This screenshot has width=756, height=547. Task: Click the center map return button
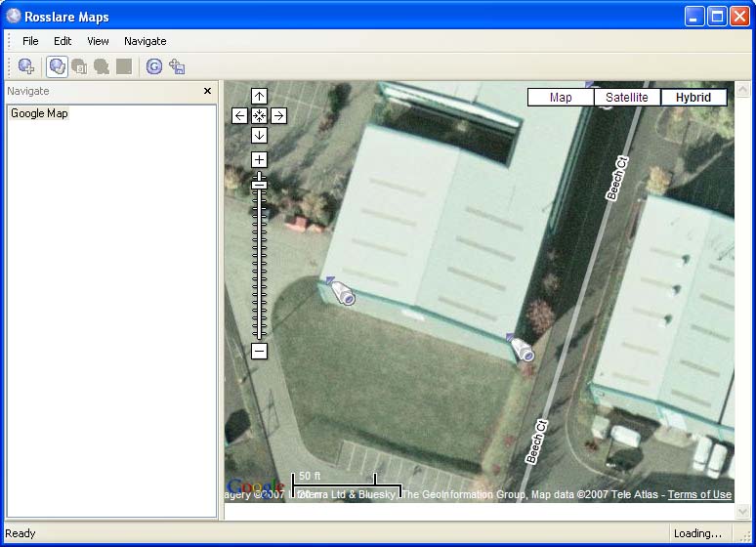260,116
